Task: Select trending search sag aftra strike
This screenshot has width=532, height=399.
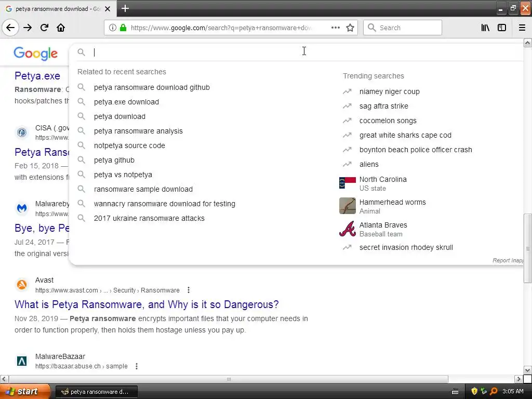Action: tap(383, 106)
